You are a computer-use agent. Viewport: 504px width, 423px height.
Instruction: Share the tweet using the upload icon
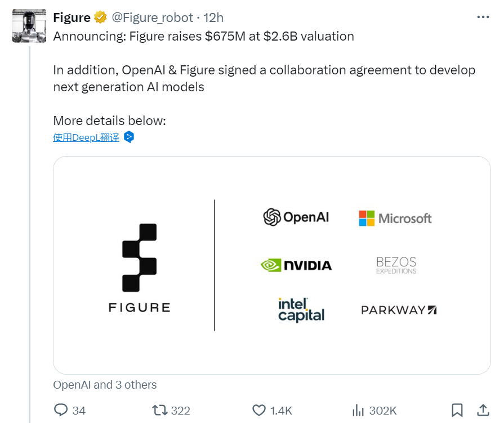click(483, 410)
